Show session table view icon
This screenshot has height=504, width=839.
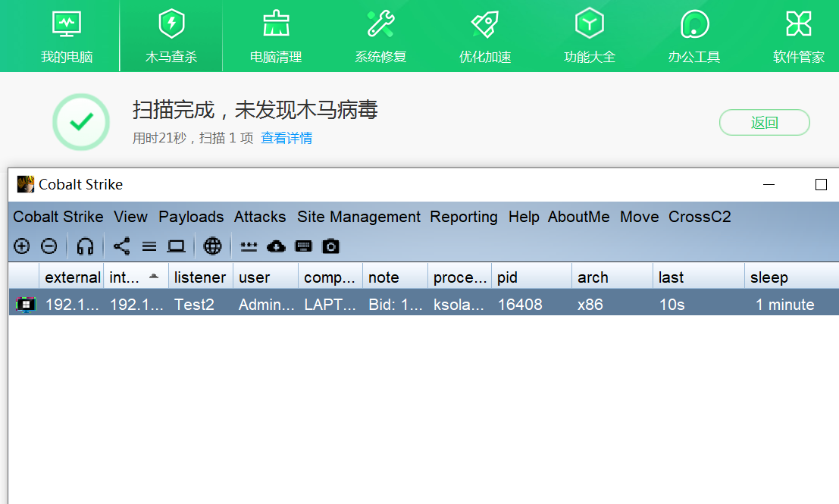(x=149, y=246)
